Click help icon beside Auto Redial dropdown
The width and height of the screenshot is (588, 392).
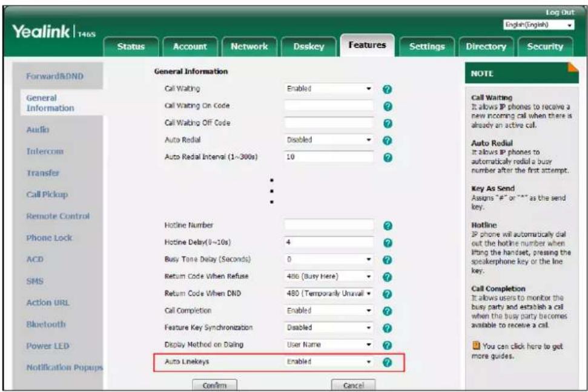pos(388,140)
